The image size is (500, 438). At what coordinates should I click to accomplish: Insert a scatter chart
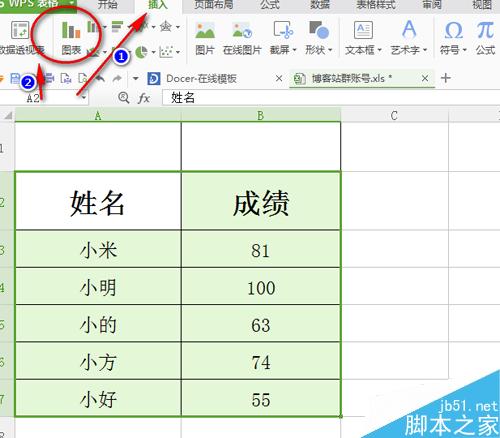click(x=166, y=52)
